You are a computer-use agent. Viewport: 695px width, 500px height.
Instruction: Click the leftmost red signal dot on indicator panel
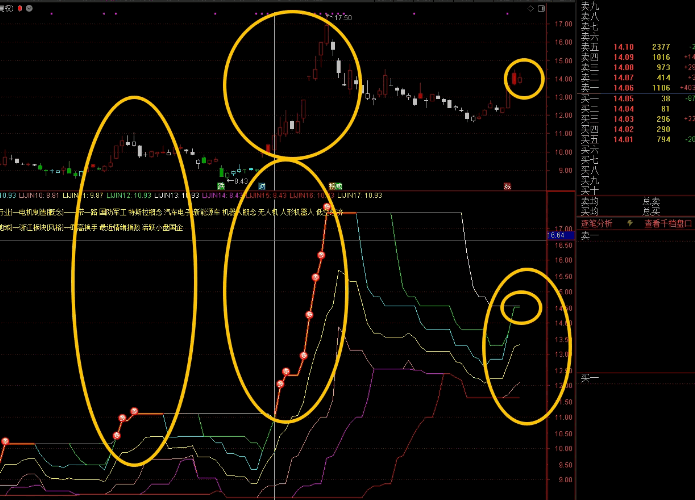coord(5,441)
